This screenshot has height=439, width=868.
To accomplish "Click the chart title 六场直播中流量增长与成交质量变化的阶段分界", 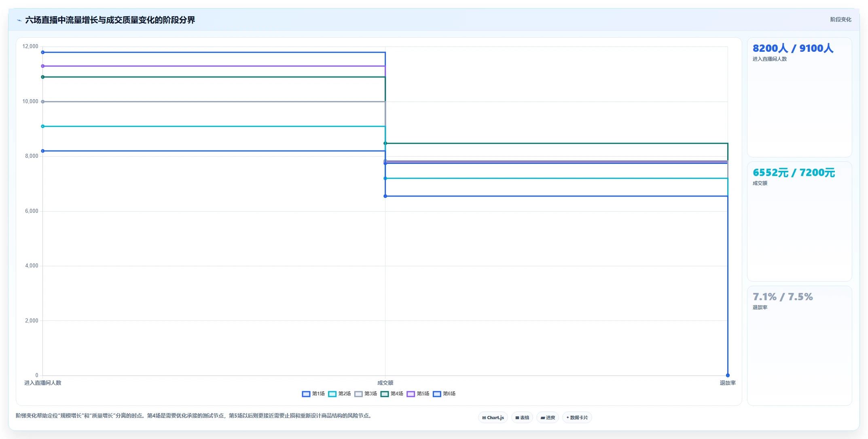I will pyautogui.click(x=110, y=20).
